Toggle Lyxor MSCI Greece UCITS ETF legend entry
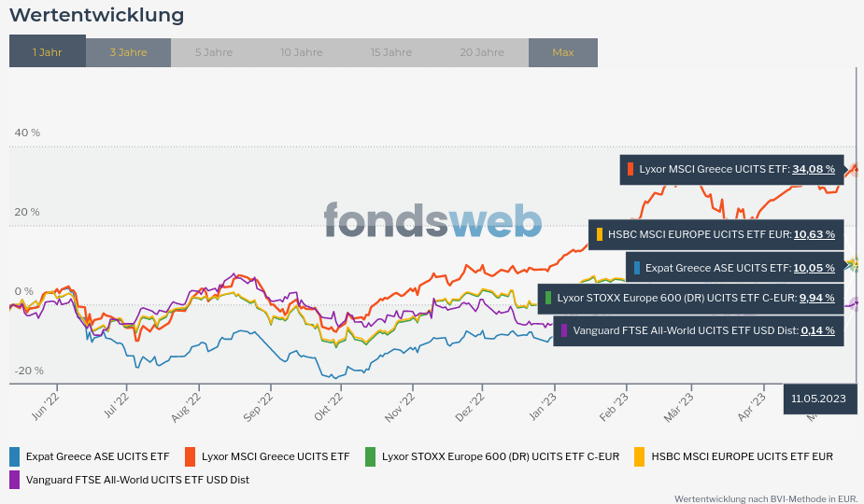 pyautogui.click(x=267, y=456)
